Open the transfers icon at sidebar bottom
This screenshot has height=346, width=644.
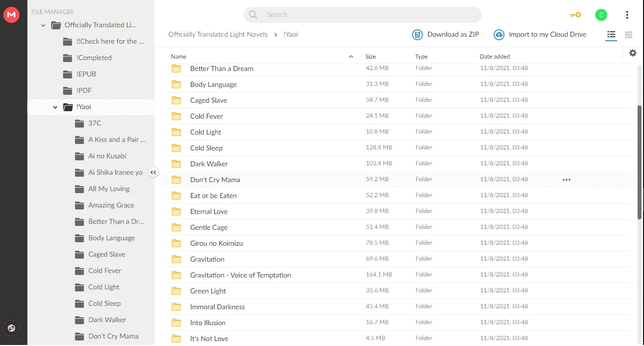click(x=11, y=328)
